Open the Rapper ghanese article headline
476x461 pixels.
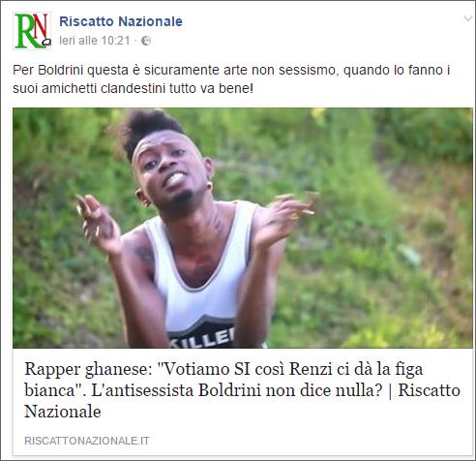click(243, 390)
